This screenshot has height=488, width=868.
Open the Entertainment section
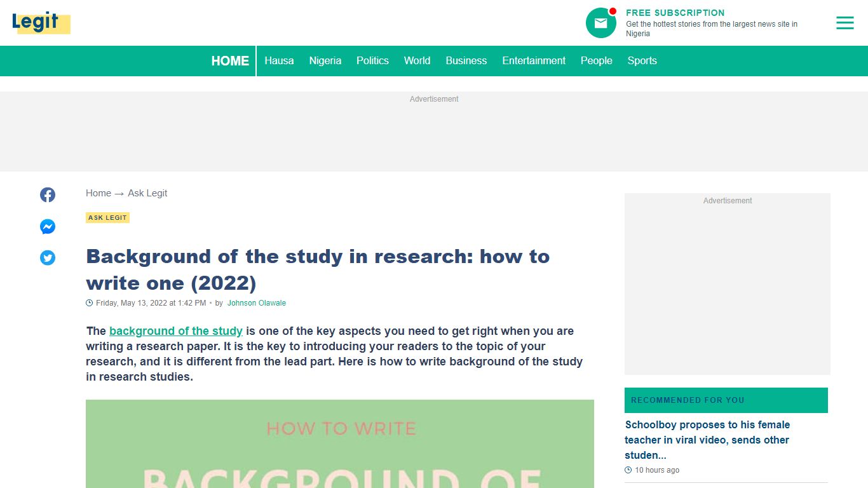534,61
